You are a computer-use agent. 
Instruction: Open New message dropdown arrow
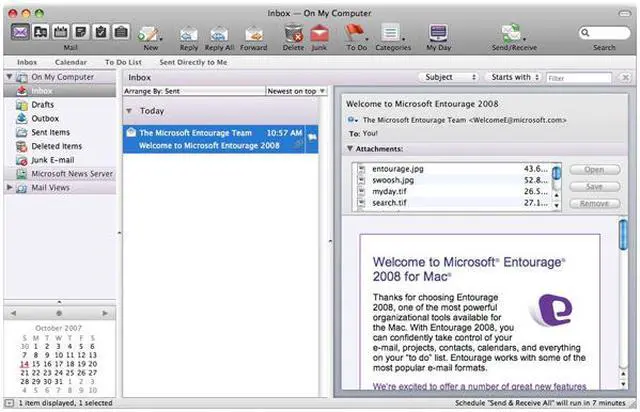click(161, 39)
